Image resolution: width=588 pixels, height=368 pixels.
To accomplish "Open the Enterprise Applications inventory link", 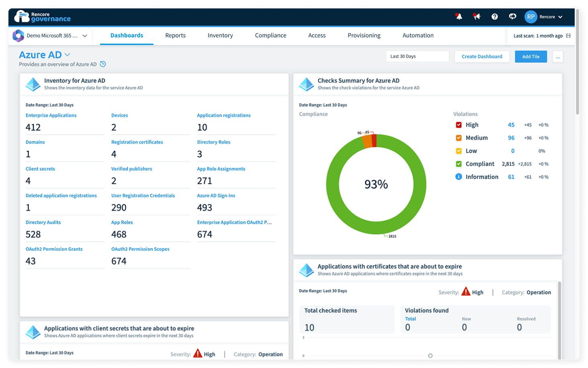I will tap(51, 115).
